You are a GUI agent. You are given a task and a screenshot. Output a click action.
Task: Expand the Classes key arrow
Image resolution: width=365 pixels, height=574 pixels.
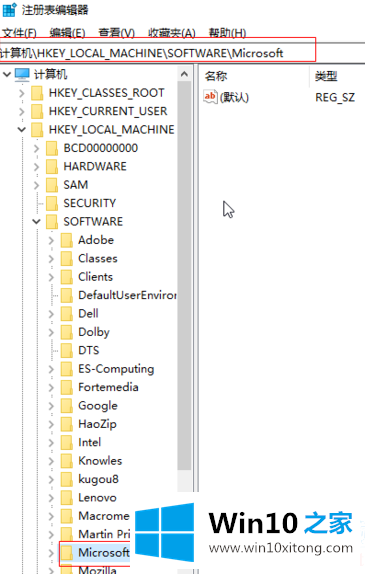(51, 258)
